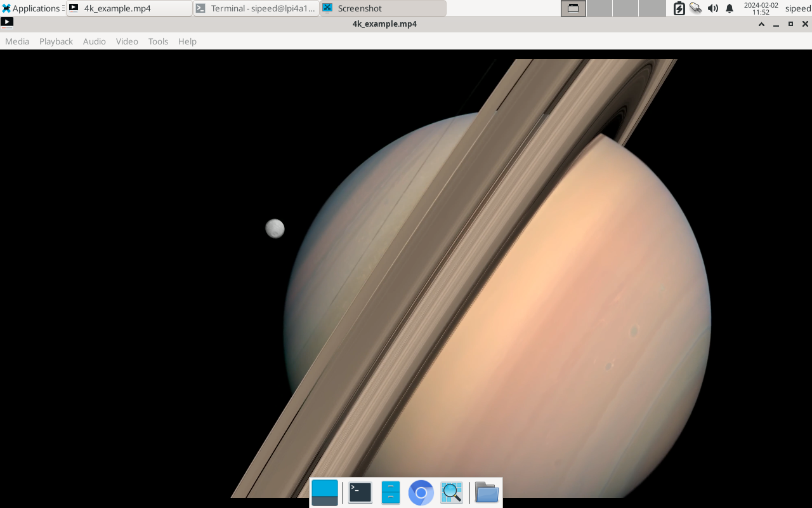
Task: Open the Help menu
Action: (187, 41)
